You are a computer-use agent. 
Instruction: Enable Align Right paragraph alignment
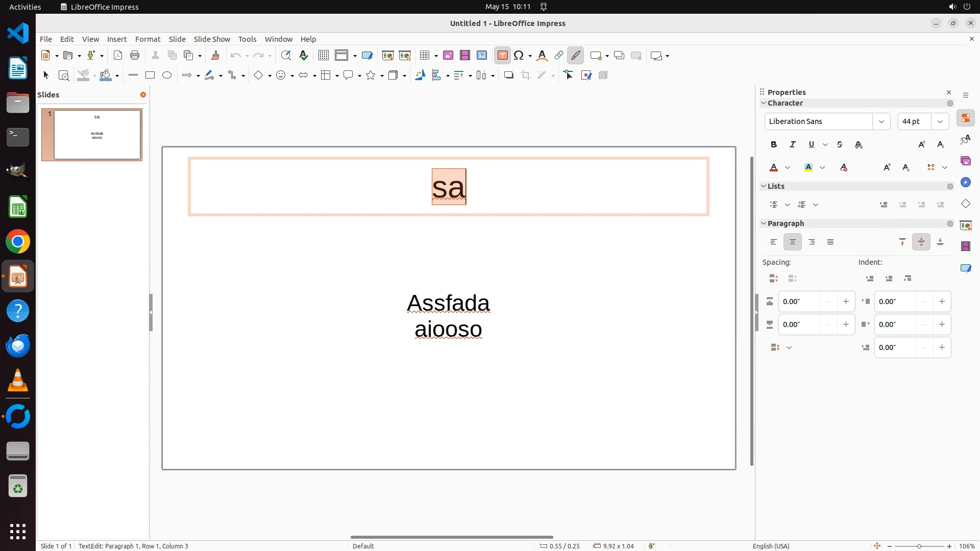click(x=812, y=242)
